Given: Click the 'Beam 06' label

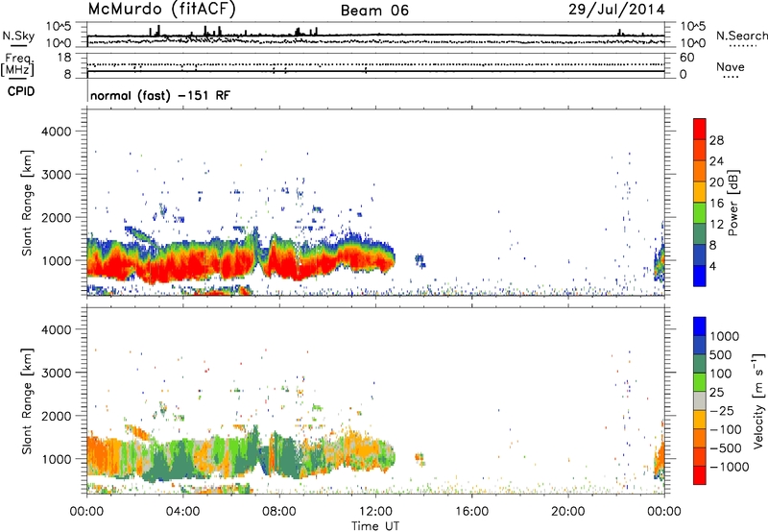Looking at the screenshot, I should tap(374, 11).
